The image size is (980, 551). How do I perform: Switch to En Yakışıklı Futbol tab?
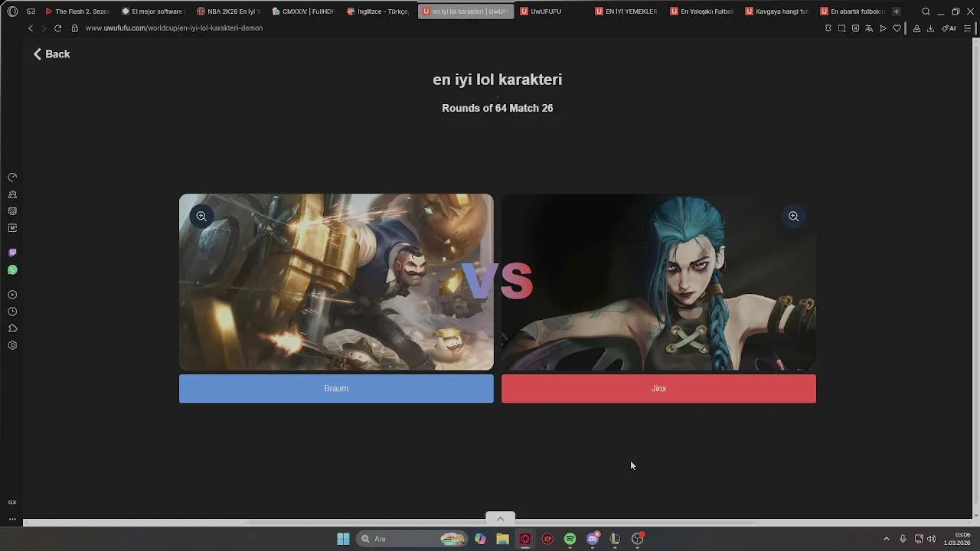click(701, 11)
